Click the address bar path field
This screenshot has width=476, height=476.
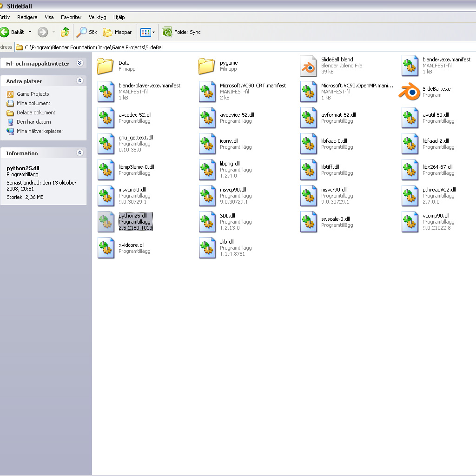pos(245,47)
